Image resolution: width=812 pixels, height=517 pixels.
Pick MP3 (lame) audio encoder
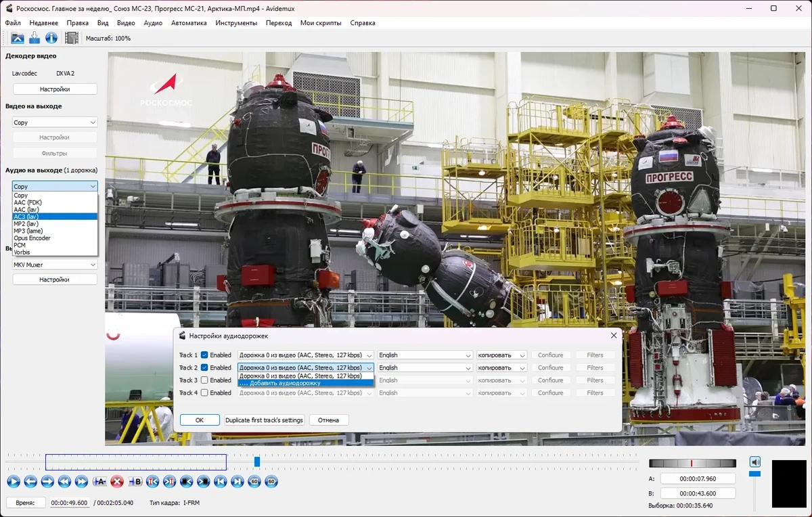click(x=55, y=231)
